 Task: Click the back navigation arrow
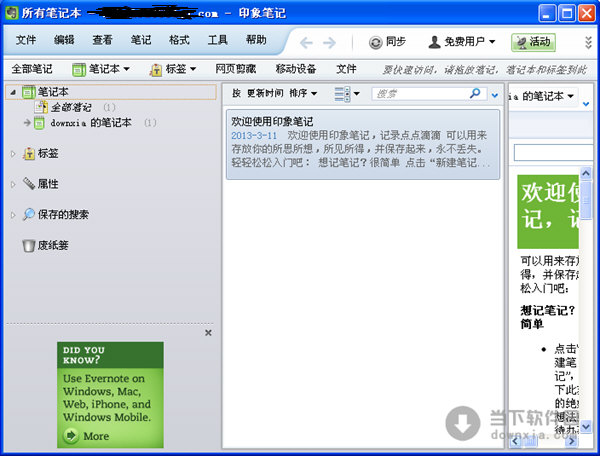(306, 42)
